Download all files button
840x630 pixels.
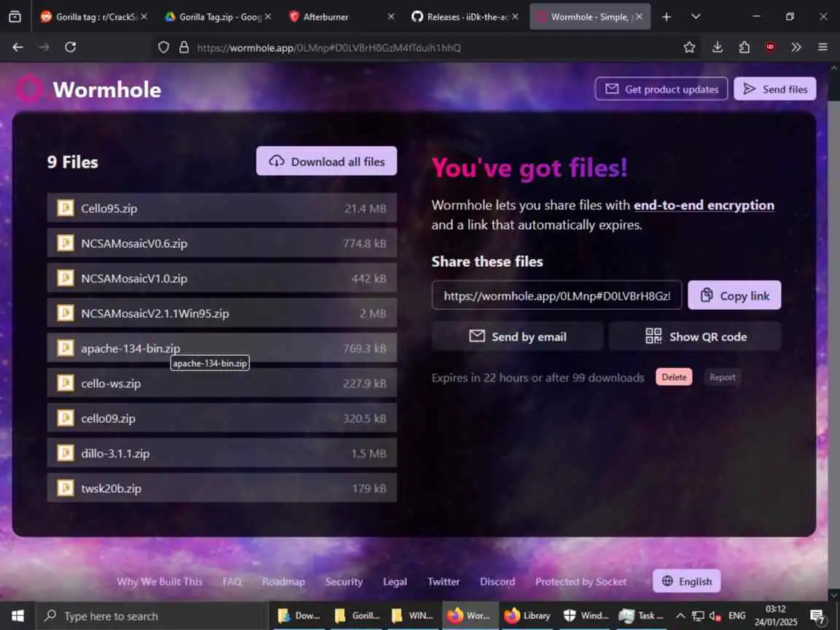pyautogui.click(x=326, y=161)
